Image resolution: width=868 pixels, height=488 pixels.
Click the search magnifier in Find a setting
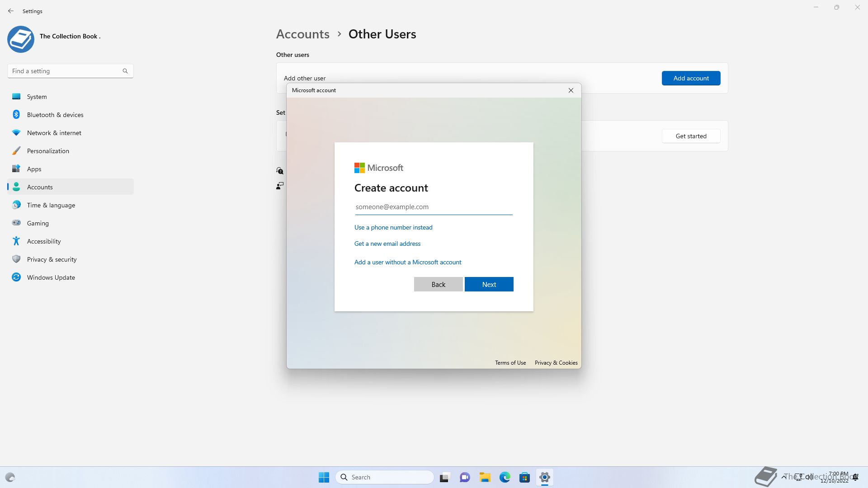(125, 71)
